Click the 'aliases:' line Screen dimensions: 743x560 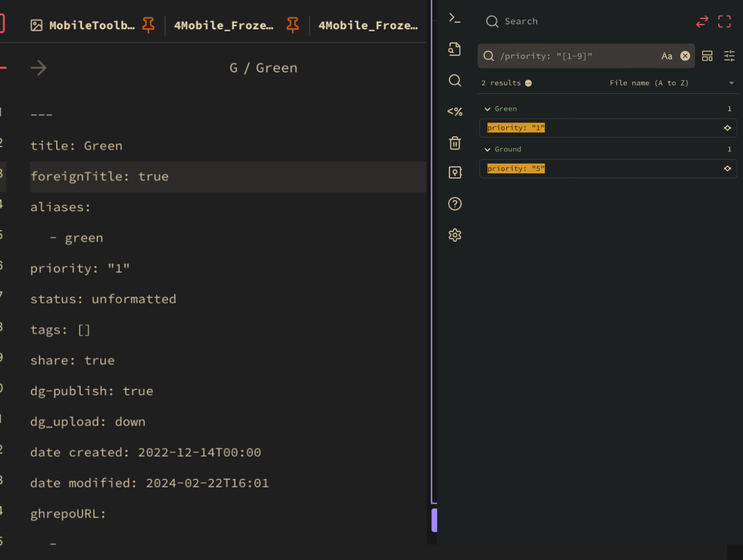click(60, 207)
